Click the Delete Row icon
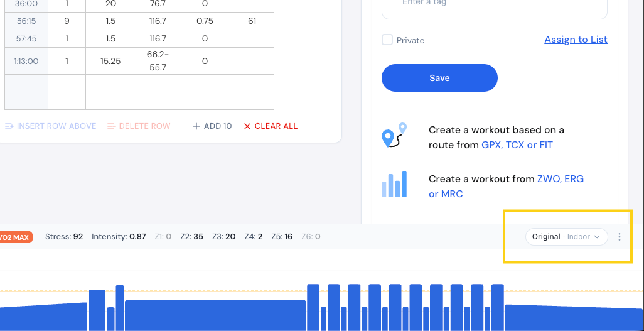Viewport: 644px width, 331px height. tap(111, 126)
